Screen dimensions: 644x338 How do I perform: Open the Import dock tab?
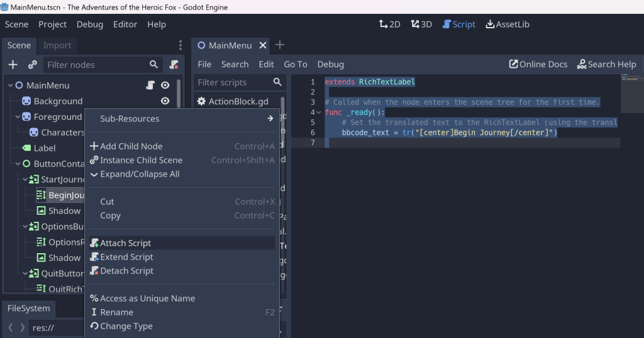tap(57, 45)
